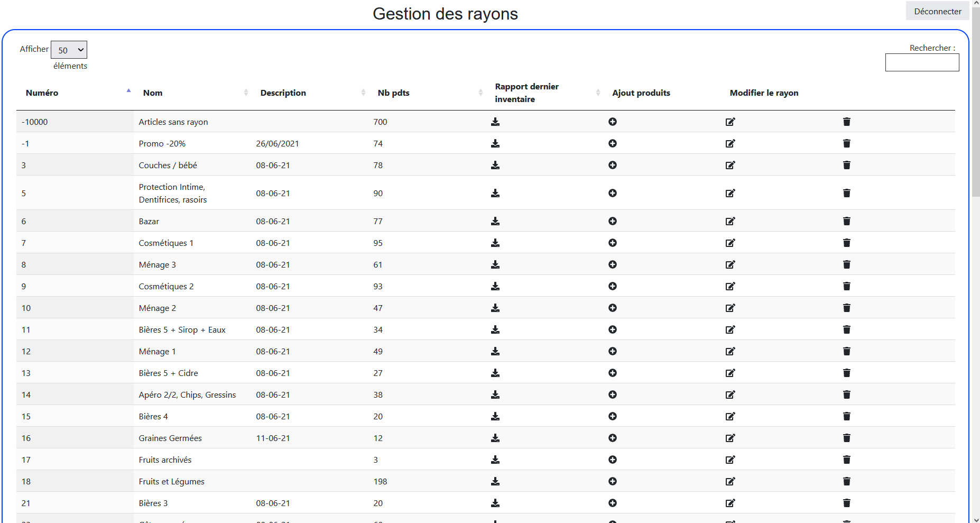Delete the Fruits archivés shelf
This screenshot has width=980, height=523.
tap(846, 460)
